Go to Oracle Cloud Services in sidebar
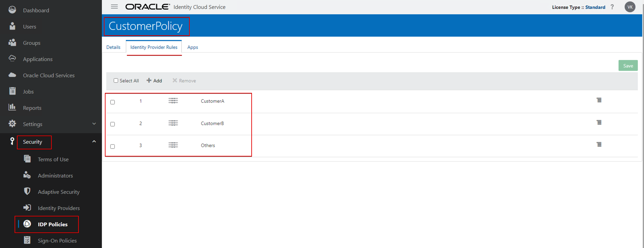The width and height of the screenshot is (644, 248). tap(49, 75)
